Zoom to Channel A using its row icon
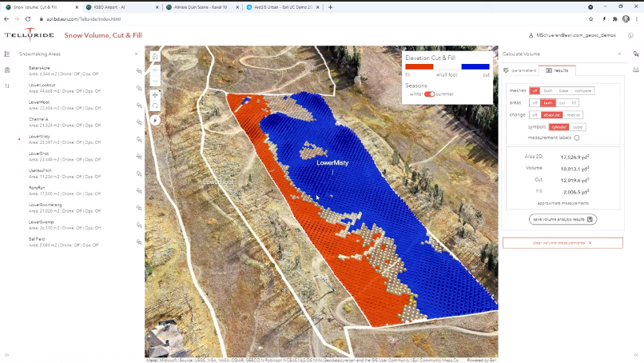The height and width of the screenshot is (363, 644). click(x=139, y=122)
